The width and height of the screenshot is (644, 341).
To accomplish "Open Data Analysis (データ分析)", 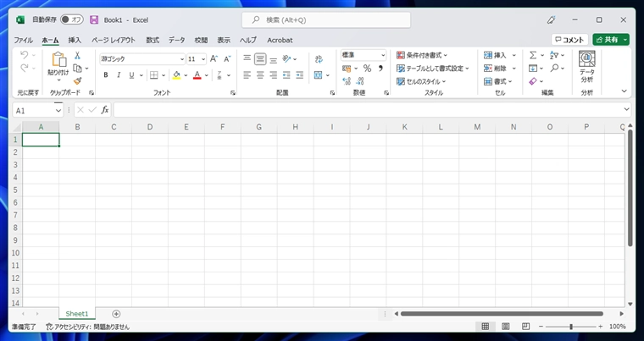I will 587,68.
